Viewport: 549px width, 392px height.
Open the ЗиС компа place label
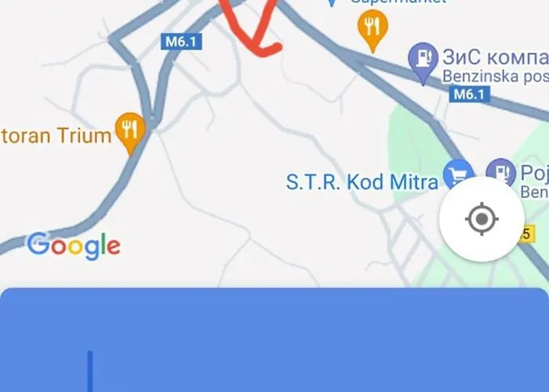point(496,57)
